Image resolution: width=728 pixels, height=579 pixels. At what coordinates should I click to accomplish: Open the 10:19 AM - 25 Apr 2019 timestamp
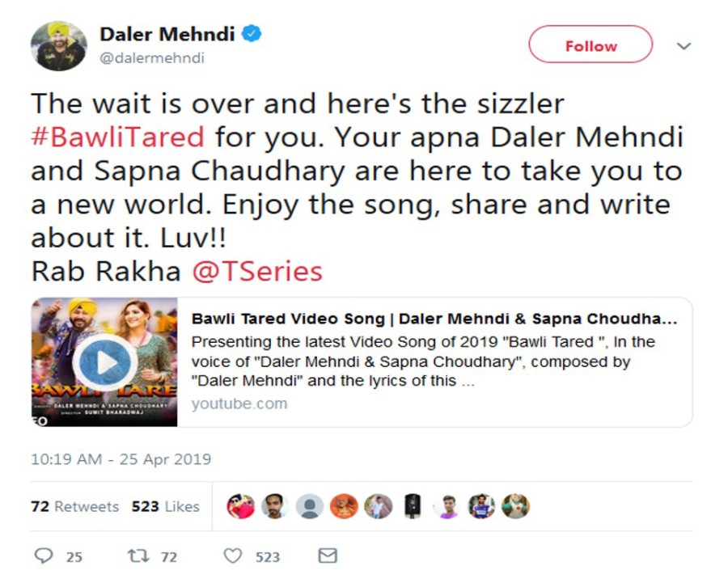pyautogui.click(x=121, y=459)
